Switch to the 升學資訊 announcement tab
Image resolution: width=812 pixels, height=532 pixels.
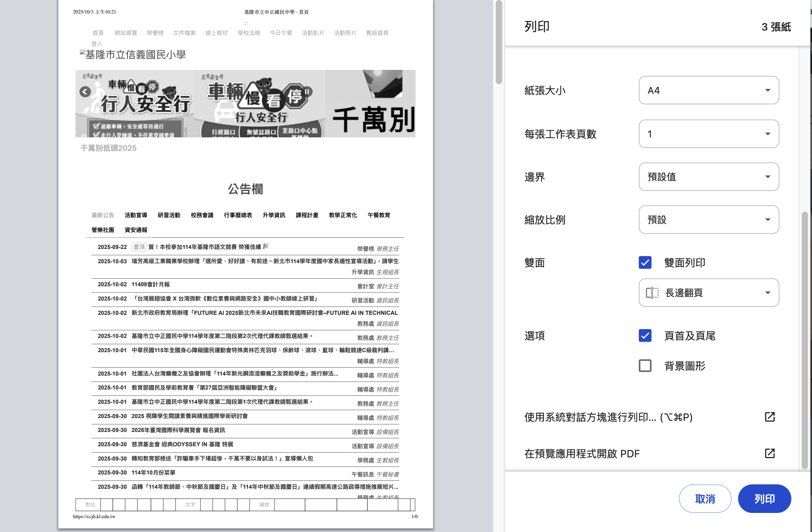click(273, 215)
